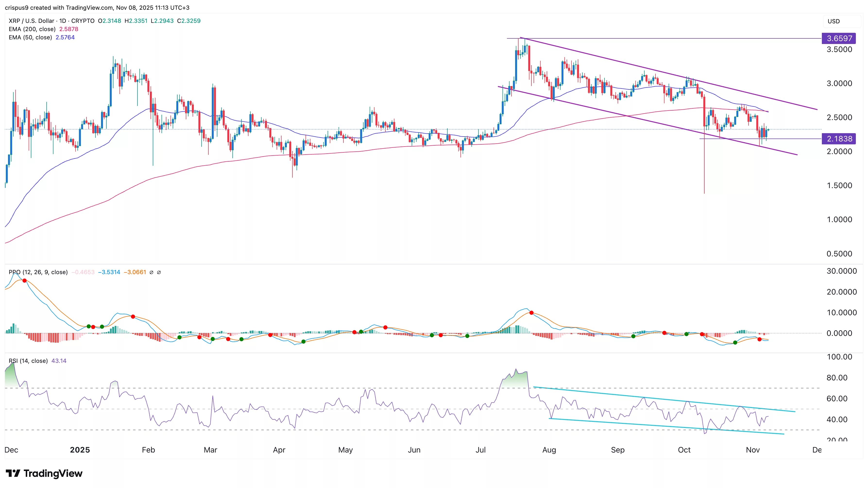Toggle the RSI (14, close) indicator legend
The width and height of the screenshot is (868, 488).
pyautogui.click(x=28, y=360)
